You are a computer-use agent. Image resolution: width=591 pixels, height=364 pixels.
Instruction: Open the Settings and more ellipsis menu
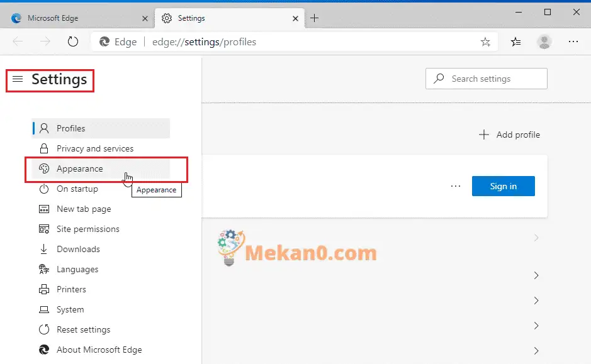point(573,41)
